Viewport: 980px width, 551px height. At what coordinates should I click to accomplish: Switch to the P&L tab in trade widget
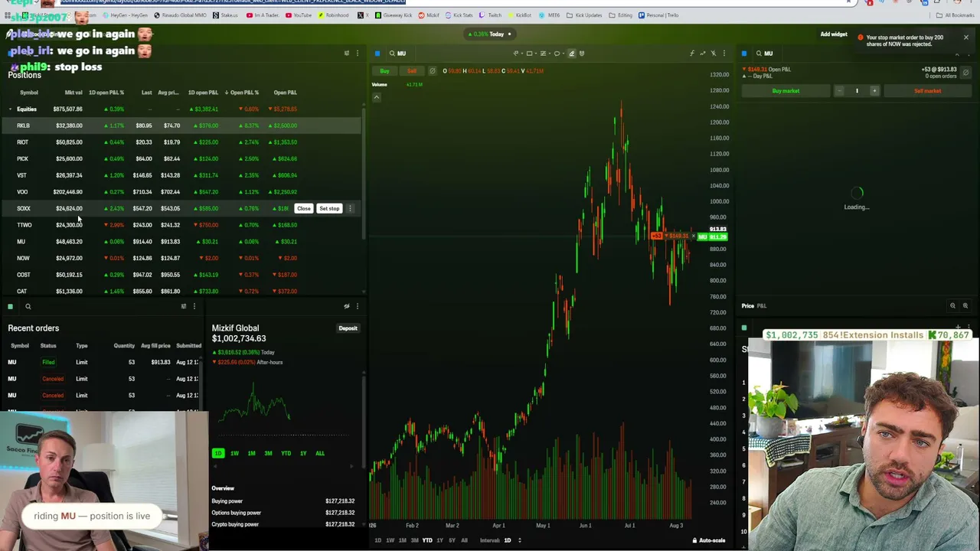pyautogui.click(x=762, y=306)
